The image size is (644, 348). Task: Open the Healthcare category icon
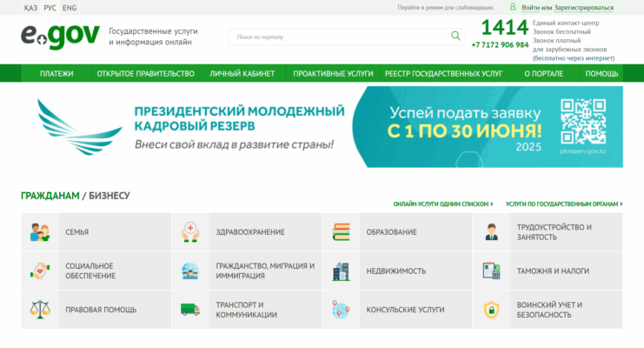(x=190, y=232)
